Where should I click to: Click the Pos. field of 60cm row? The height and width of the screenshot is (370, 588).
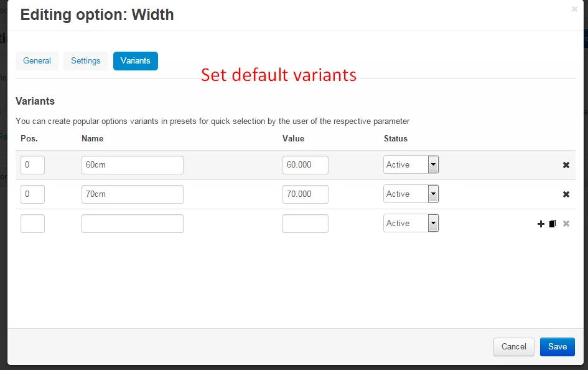(x=32, y=165)
